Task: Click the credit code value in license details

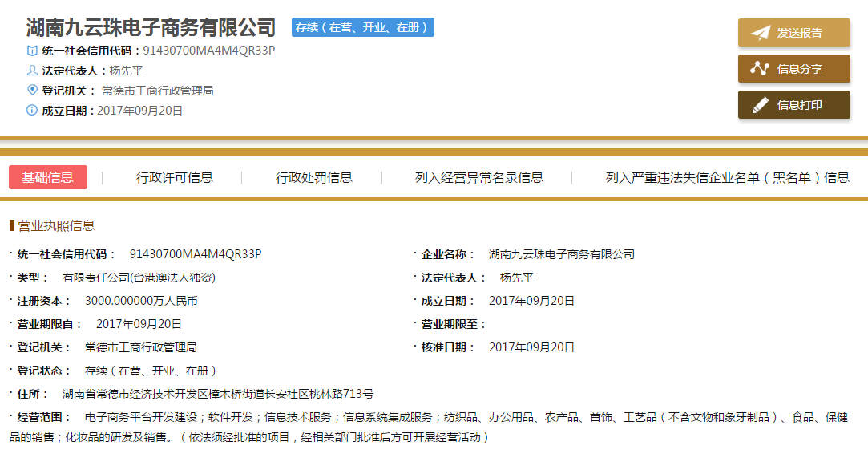Action: tap(196, 254)
